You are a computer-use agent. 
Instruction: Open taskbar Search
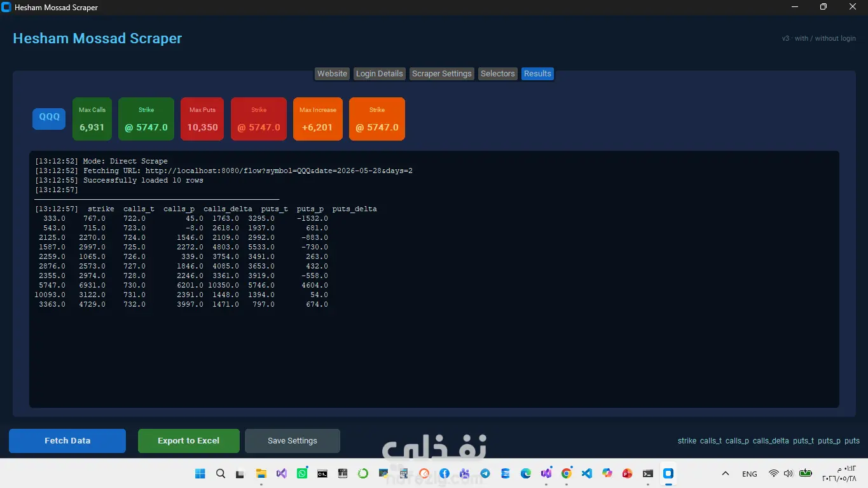(221, 473)
